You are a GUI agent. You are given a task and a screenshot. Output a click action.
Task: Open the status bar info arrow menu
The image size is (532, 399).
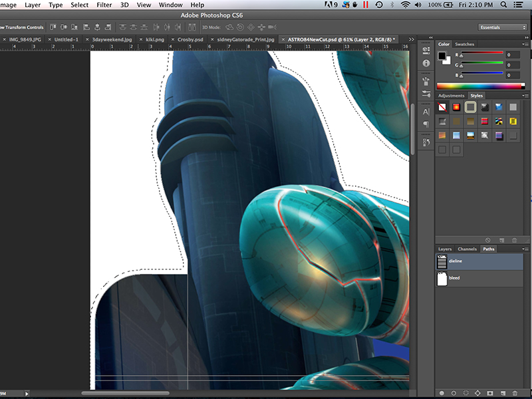coord(27,394)
